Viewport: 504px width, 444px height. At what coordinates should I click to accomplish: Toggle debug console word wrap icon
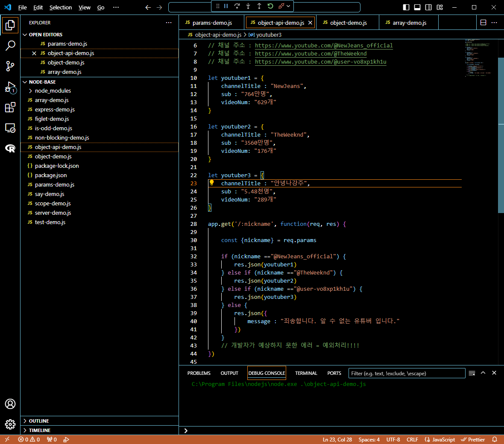tap(472, 373)
